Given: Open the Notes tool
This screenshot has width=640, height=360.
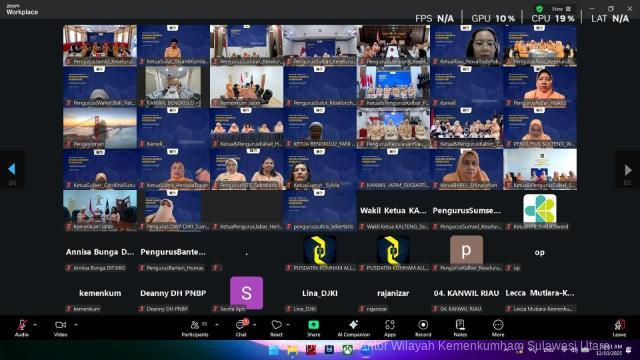Looking at the screenshot, I should tap(460, 328).
